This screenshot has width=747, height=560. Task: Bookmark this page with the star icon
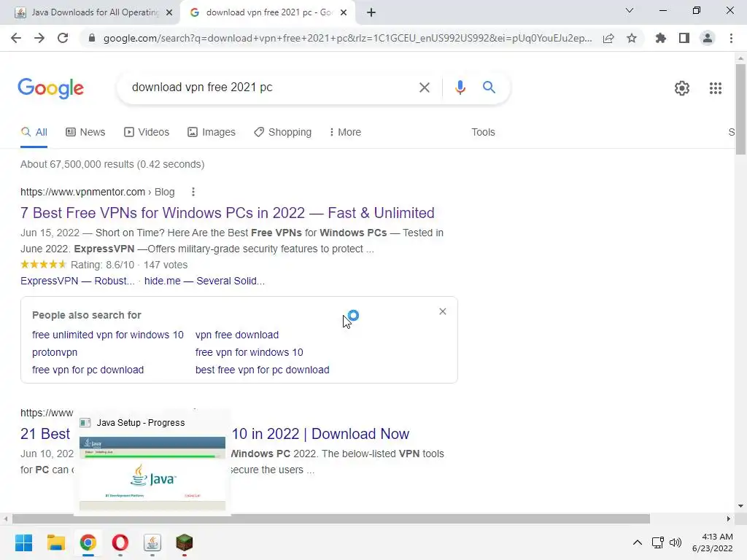pos(632,38)
